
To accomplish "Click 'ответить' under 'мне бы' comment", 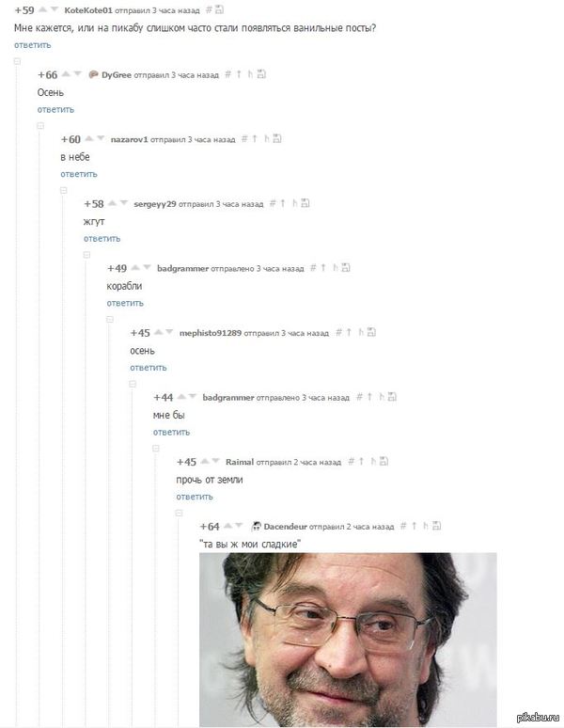I will pos(171,433).
